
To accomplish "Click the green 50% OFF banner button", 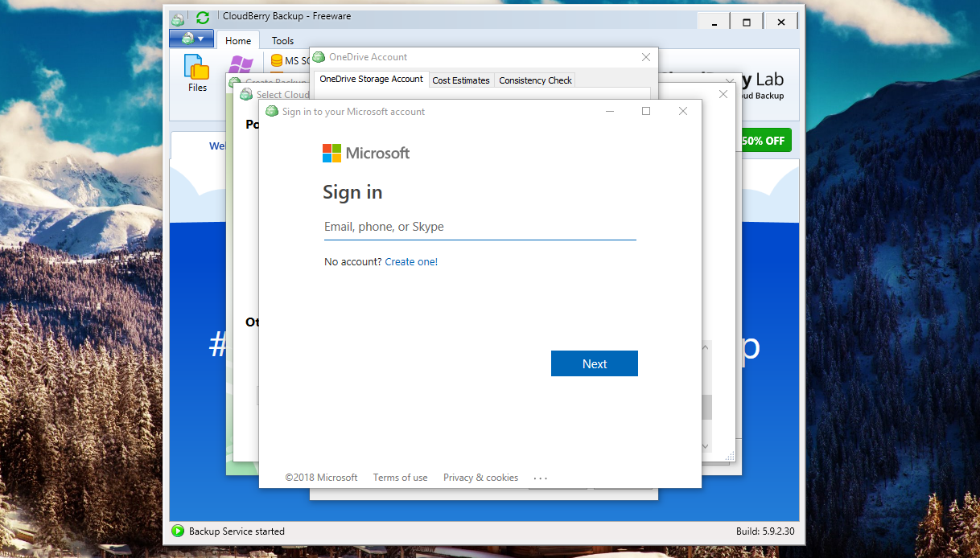I will (765, 141).
